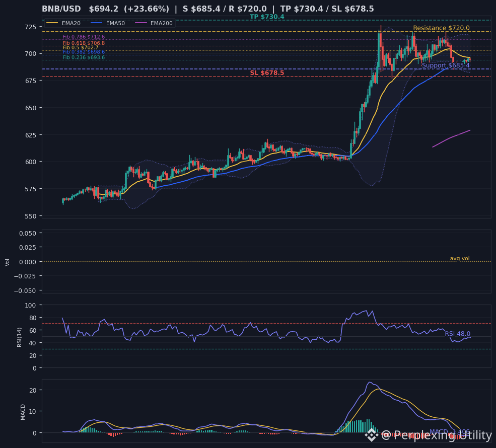
Task: Click the 'Fib 0.786 $712.6' label
Action: [x=84, y=37]
